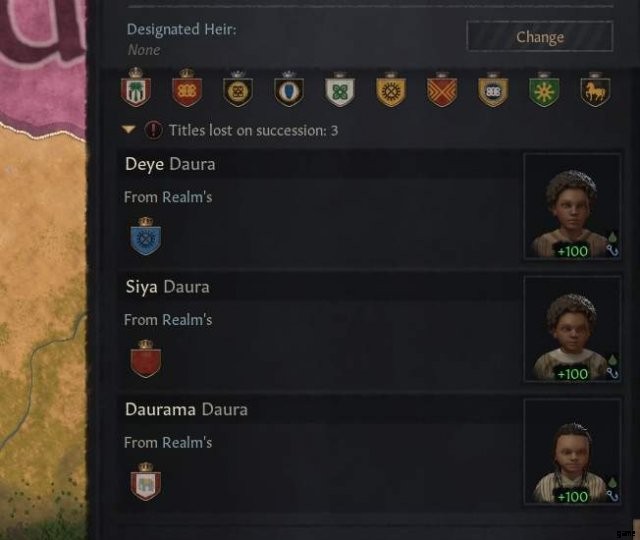Select the black shield with blue oval
The image size is (640, 540).
click(x=289, y=89)
